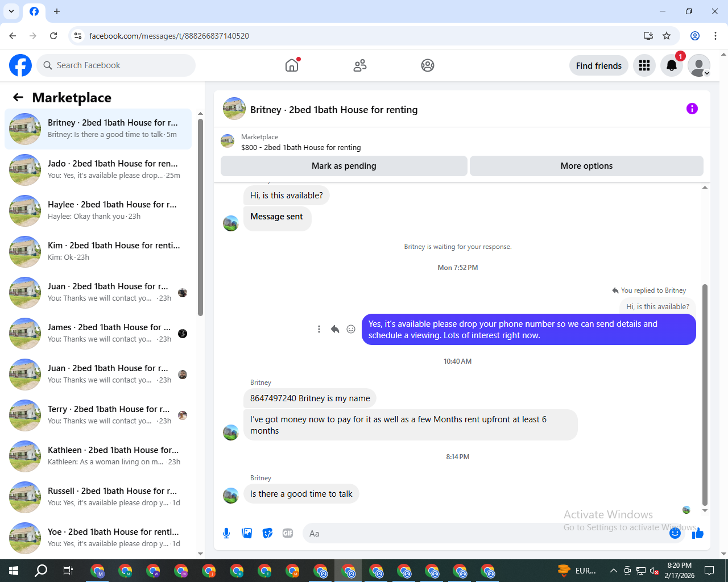The width and height of the screenshot is (728, 582).
Task: Select the Facebook browser tab
Action: click(x=34, y=11)
